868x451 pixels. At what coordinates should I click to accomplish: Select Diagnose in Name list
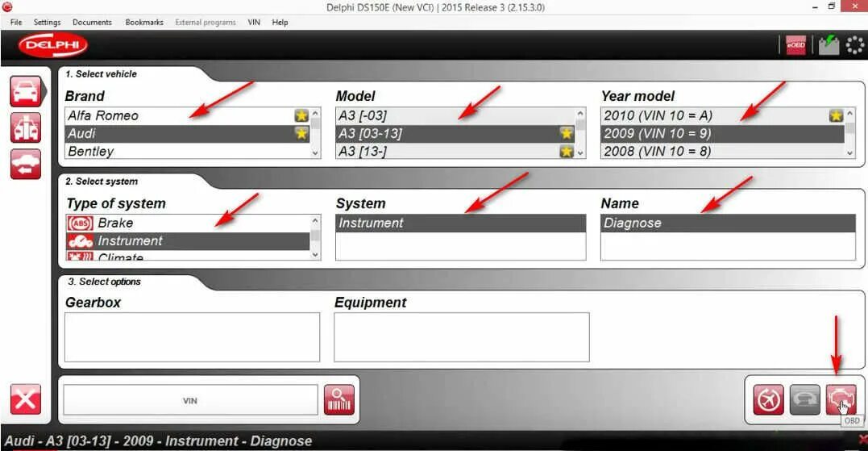click(x=728, y=223)
